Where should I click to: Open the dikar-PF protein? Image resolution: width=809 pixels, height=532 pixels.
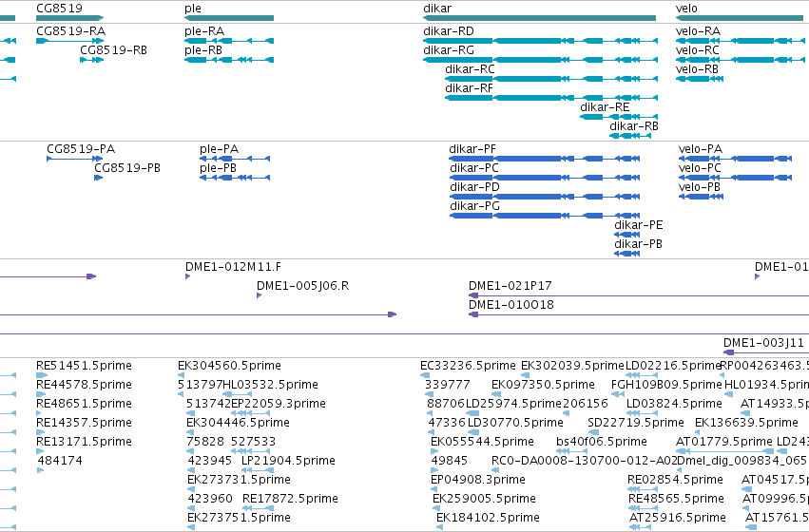point(545,159)
